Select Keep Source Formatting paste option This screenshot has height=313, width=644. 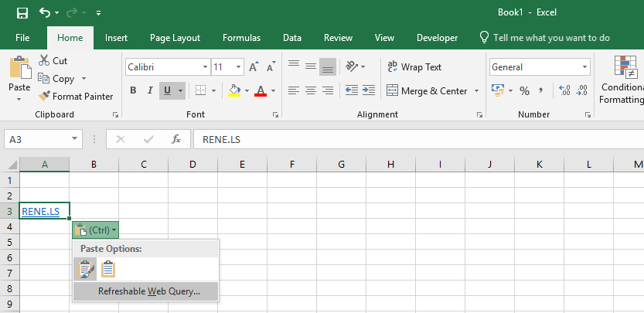(85, 268)
